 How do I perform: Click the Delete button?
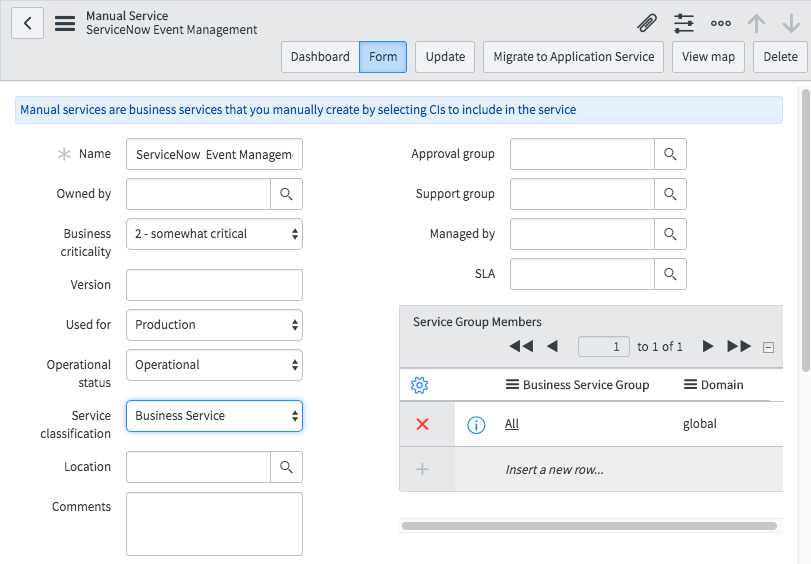[x=780, y=57]
